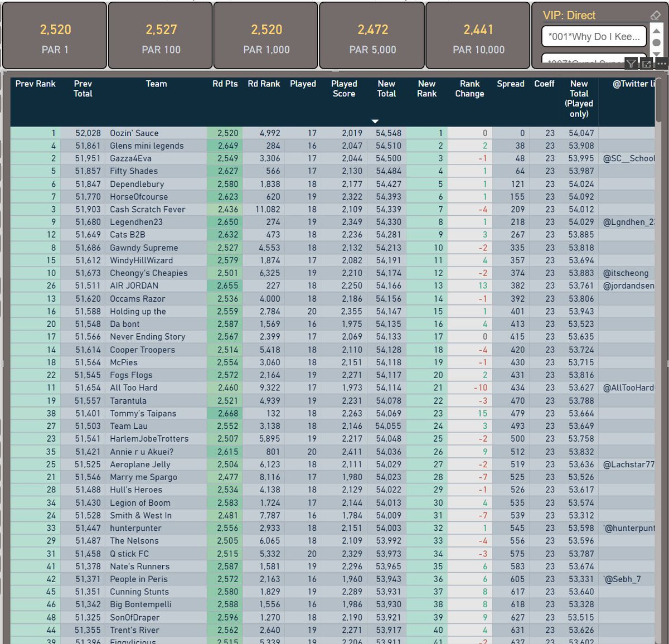This screenshot has width=669, height=644.
Task: Click the sort arrow under New Total
Action: 375,121
